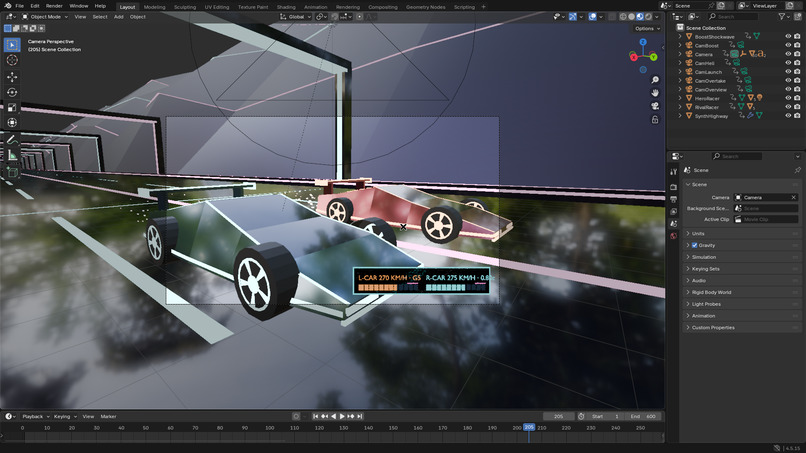This screenshot has height=453, width=806.
Task: Open the timeline Marker menu
Action: 108,416
